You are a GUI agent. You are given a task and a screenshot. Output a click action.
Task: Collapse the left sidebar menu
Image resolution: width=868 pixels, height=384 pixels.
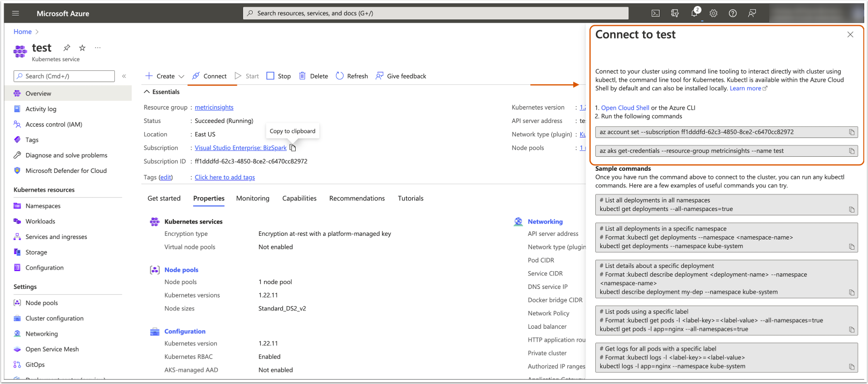pos(124,76)
